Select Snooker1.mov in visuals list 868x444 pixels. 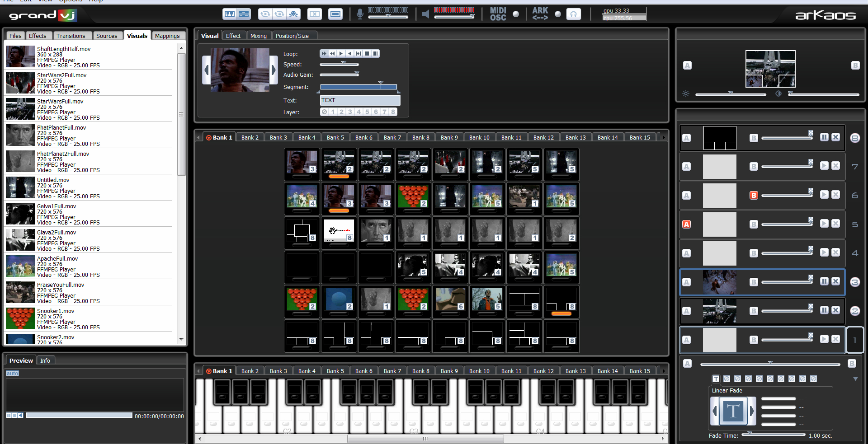point(89,319)
